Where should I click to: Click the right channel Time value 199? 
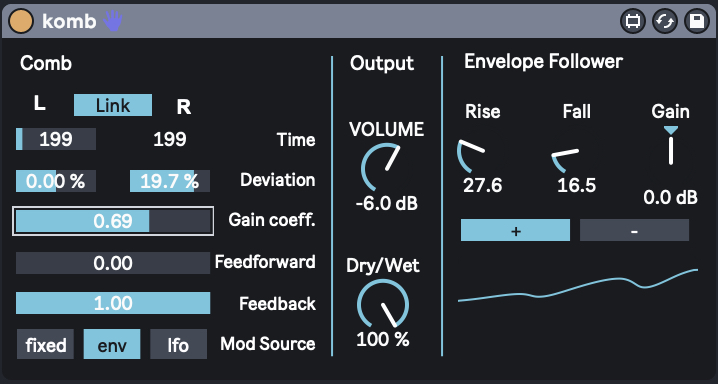point(170,139)
